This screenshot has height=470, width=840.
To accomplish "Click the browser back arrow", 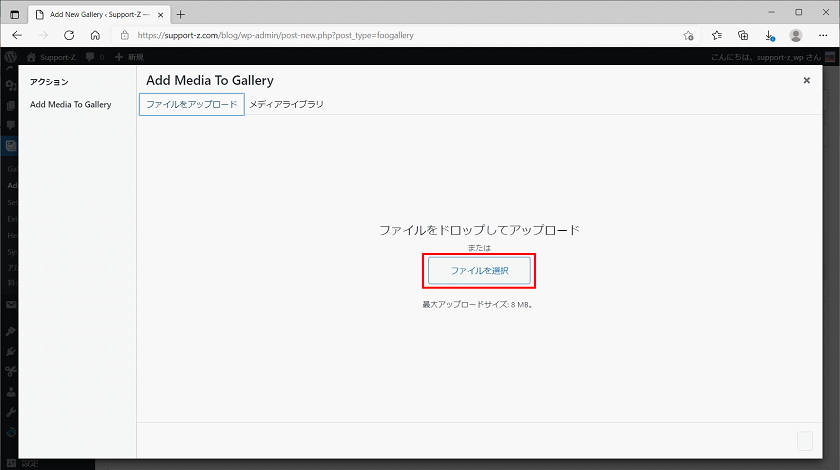I will click(x=17, y=35).
